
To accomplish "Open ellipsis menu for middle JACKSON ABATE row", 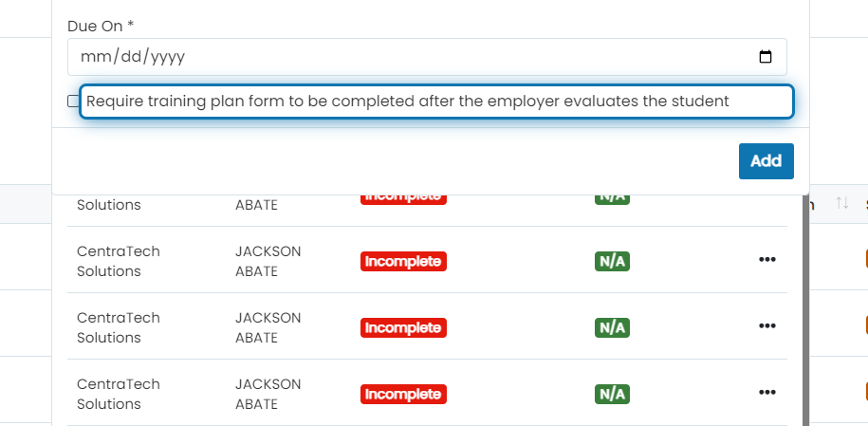I will pos(766,325).
